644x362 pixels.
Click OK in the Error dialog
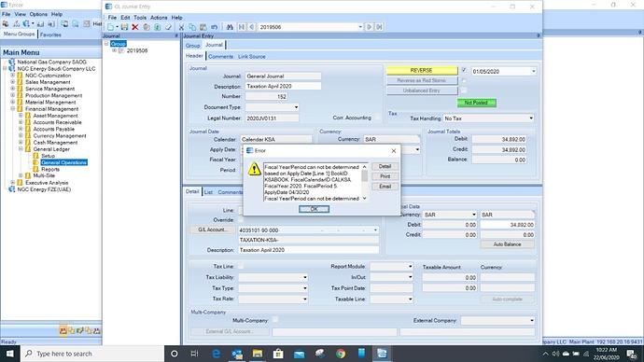(314, 209)
